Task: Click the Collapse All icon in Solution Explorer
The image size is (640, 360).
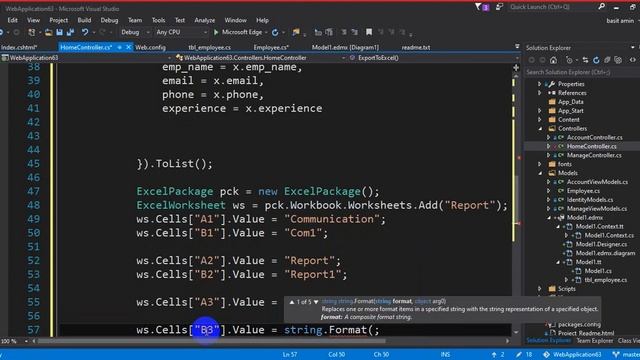Action: click(x=607, y=60)
